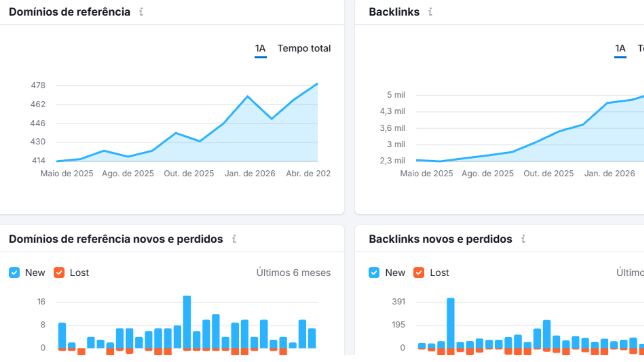
Task: Select 1A tab in Backlinks chart
Action: point(620,49)
